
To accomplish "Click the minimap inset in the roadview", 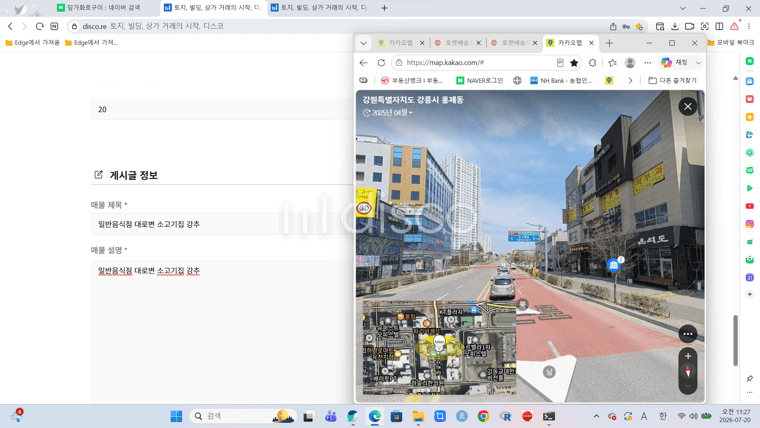I will point(439,347).
